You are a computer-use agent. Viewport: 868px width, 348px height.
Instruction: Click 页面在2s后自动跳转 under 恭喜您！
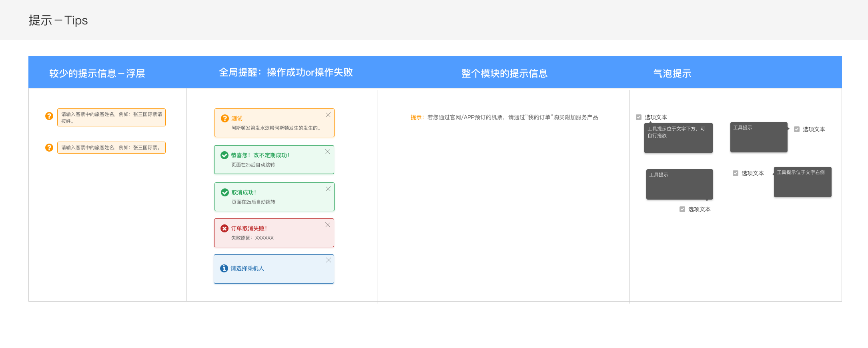(x=253, y=165)
